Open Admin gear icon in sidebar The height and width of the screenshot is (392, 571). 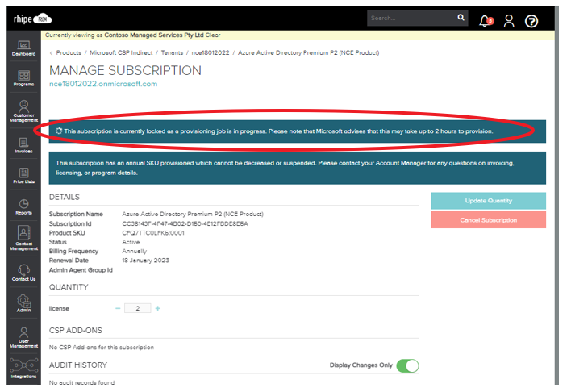pos(23,303)
